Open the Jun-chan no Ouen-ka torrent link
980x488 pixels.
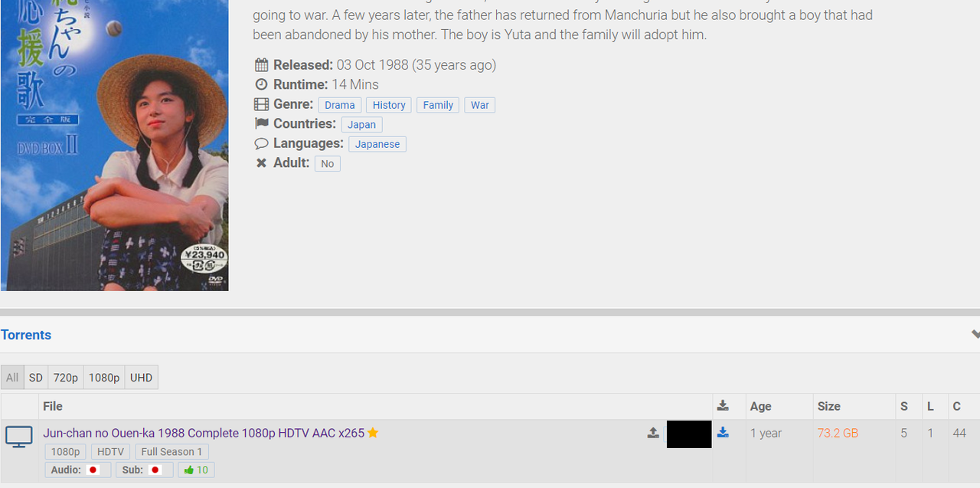204,433
